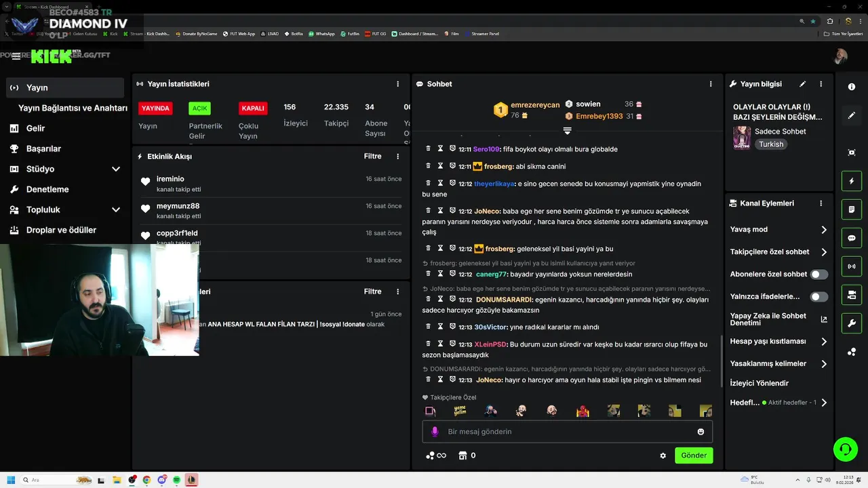
Task: Click the shield icon on XLeinPSD's message
Action: pos(452,344)
